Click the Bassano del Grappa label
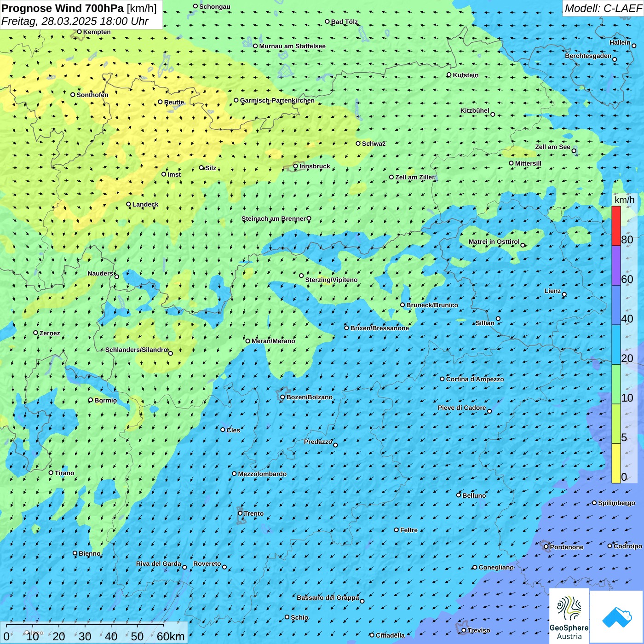The width and height of the screenshot is (644, 644). click(328, 598)
